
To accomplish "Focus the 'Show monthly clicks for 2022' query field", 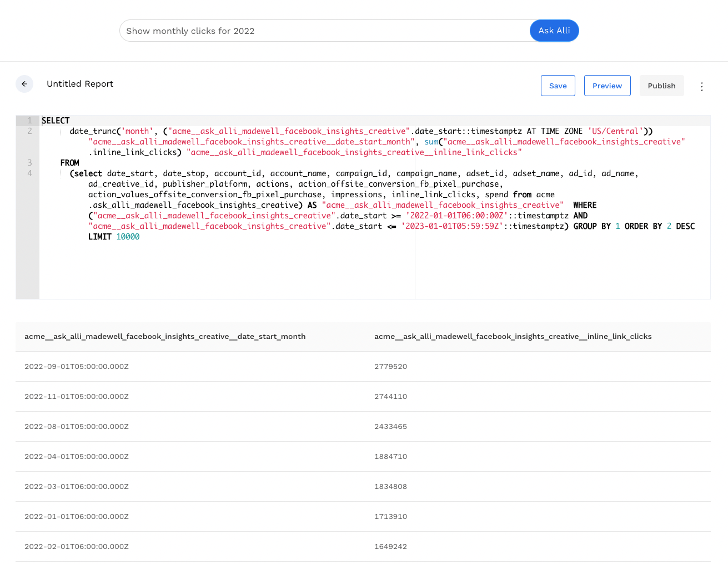I will click(324, 31).
